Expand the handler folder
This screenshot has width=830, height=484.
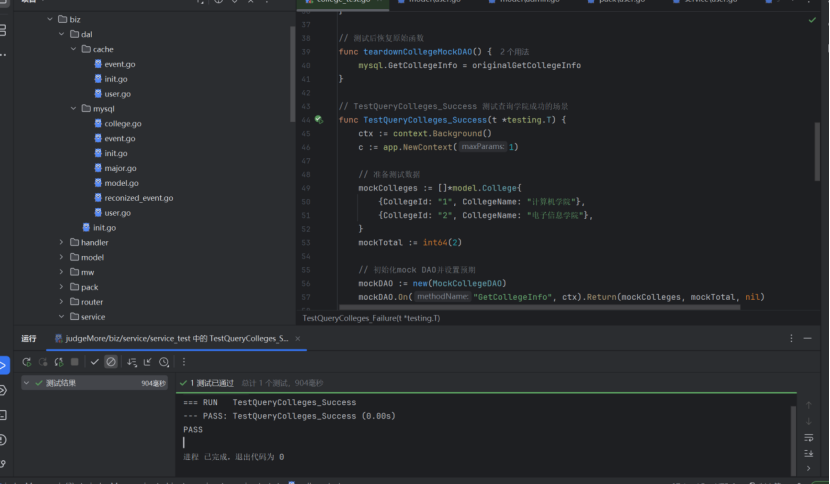point(61,242)
